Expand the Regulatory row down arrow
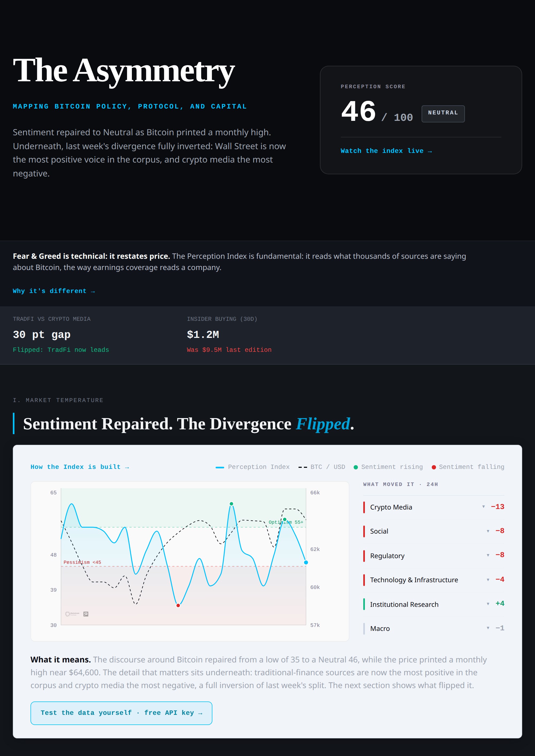 point(488,556)
